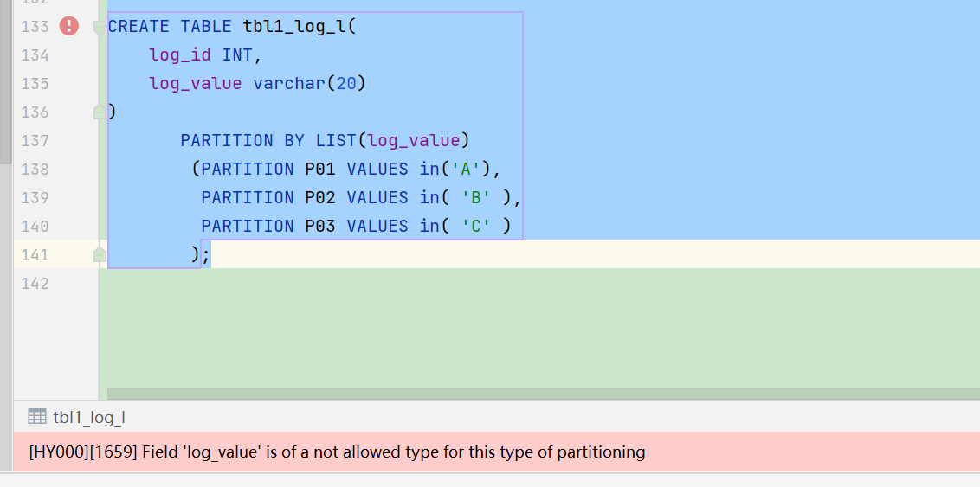Click the table icon beside tbl1_log_l tab
This screenshot has height=487, width=980.
(37, 416)
